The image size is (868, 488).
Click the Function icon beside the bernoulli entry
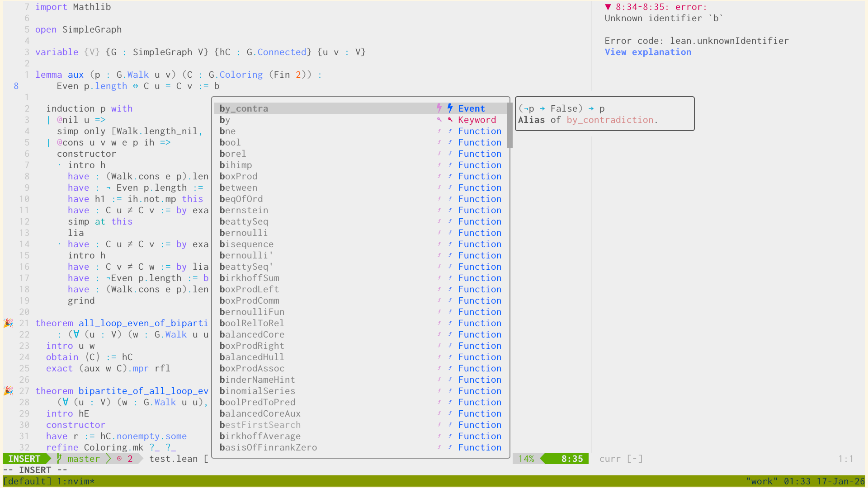[450, 233]
